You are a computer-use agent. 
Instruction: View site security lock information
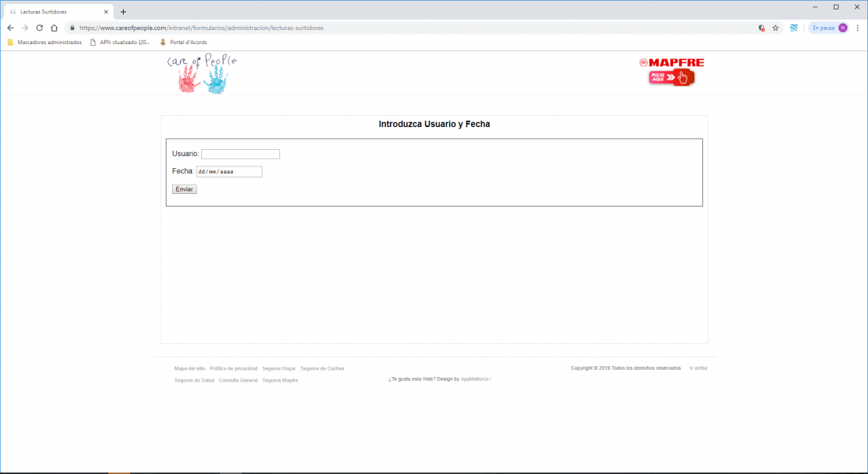[72, 28]
